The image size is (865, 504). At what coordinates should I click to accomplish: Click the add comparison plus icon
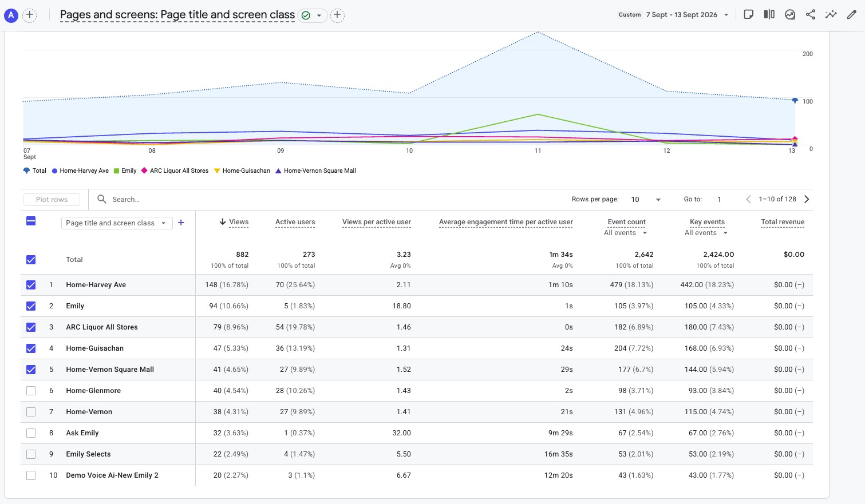click(30, 15)
